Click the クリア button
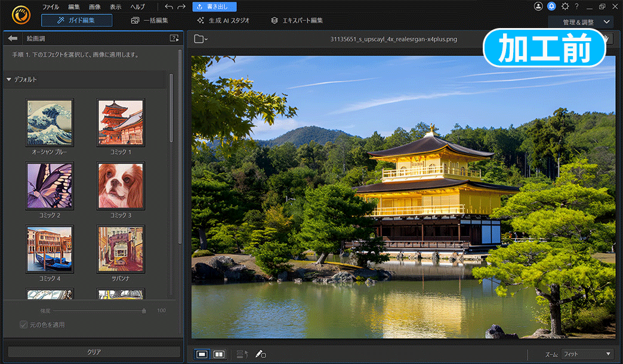 point(94,351)
